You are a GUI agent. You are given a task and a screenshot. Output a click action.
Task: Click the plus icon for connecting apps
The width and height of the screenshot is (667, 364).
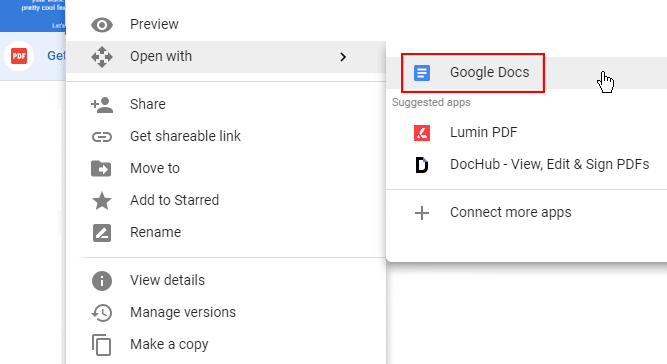[422, 213]
